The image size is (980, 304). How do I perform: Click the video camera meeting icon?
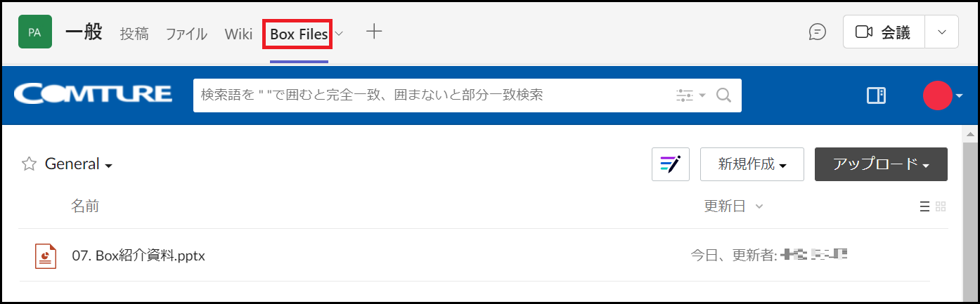(x=864, y=32)
